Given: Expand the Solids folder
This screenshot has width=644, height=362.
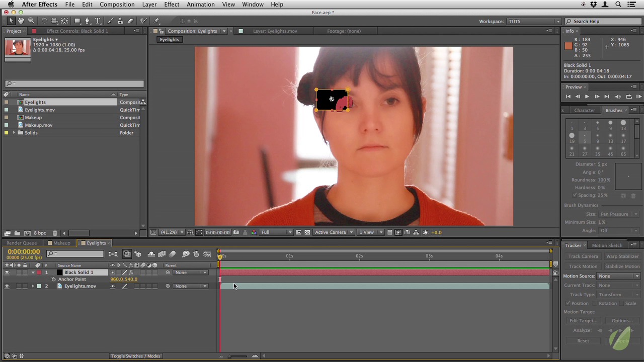Looking at the screenshot, I should pos(14,133).
